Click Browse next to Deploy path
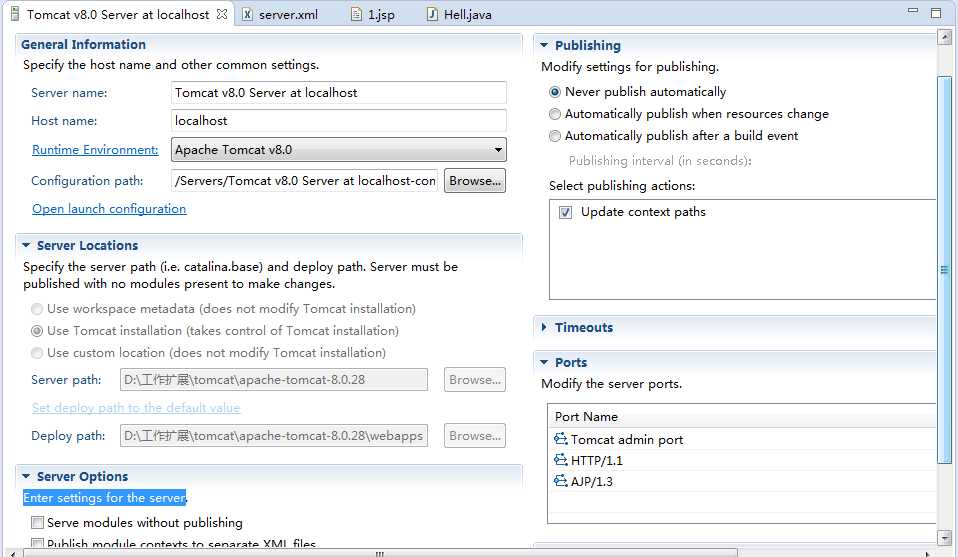The width and height of the screenshot is (958, 557). click(475, 436)
